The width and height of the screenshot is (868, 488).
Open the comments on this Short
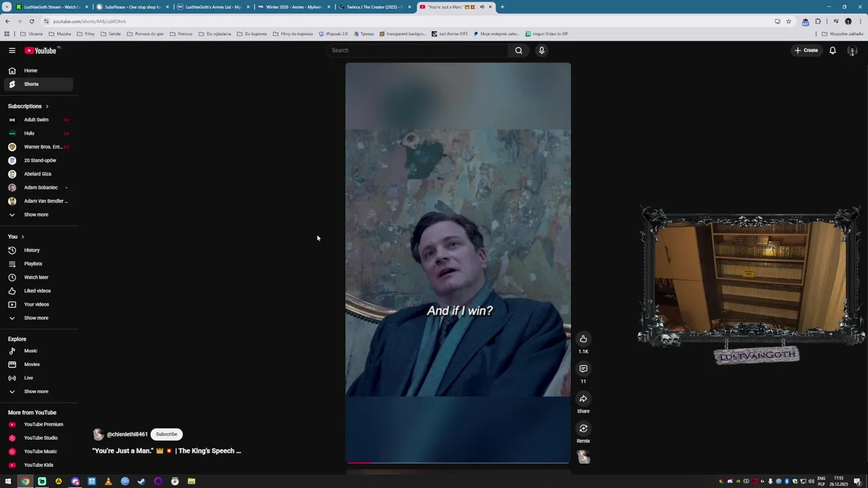tap(583, 369)
